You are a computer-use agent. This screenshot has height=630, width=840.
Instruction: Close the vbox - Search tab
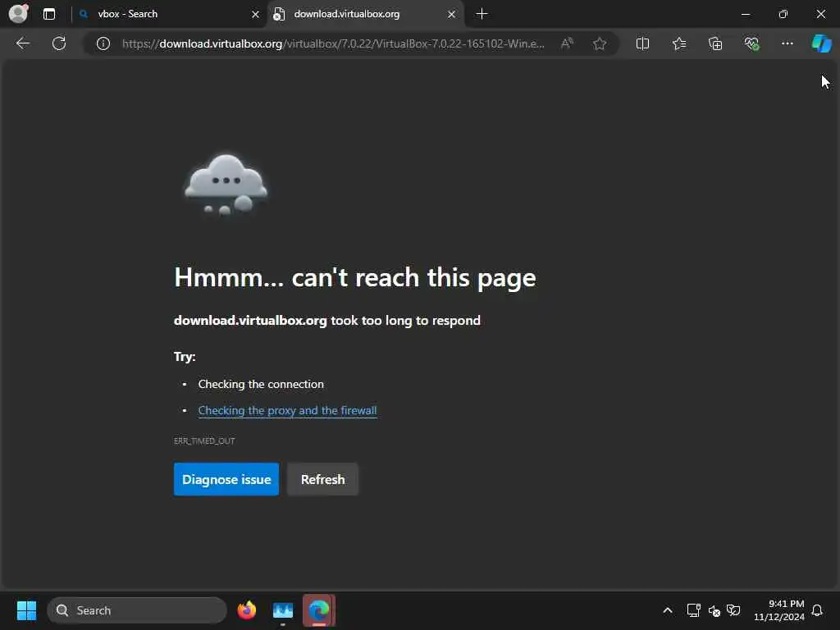click(x=256, y=15)
